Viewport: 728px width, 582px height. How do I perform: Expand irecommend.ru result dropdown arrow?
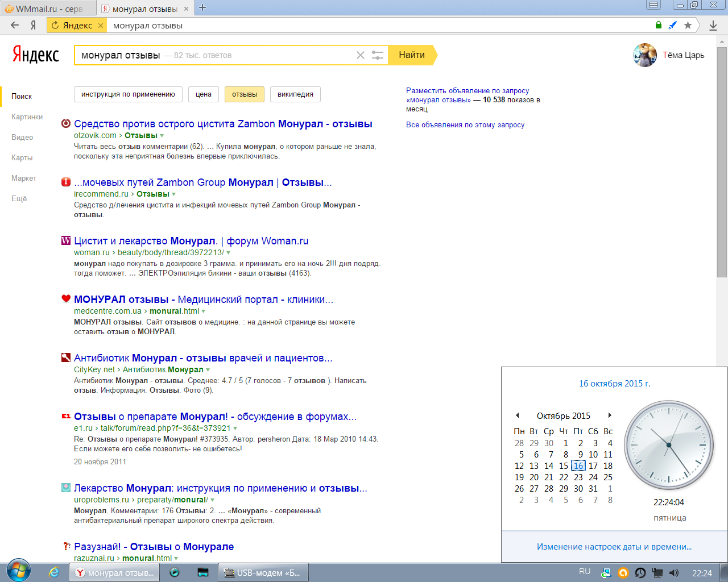tap(174, 194)
